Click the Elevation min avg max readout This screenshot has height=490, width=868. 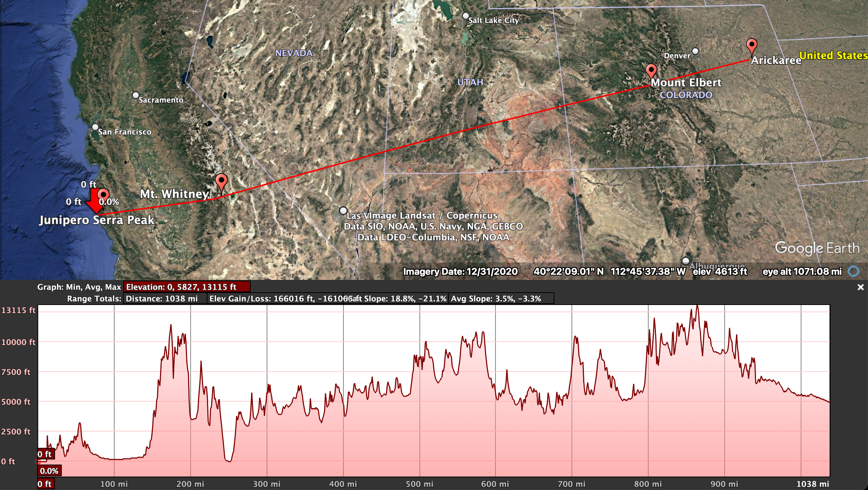pos(187,287)
